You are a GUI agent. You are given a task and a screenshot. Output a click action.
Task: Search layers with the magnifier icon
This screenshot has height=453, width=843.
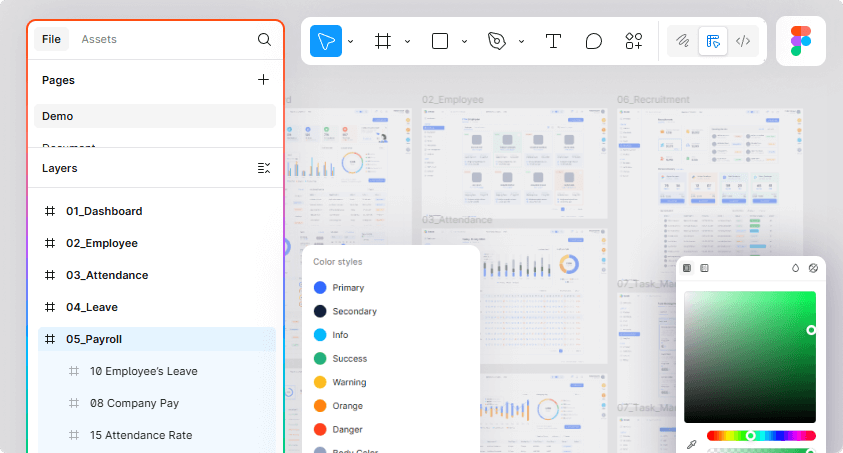tap(264, 40)
